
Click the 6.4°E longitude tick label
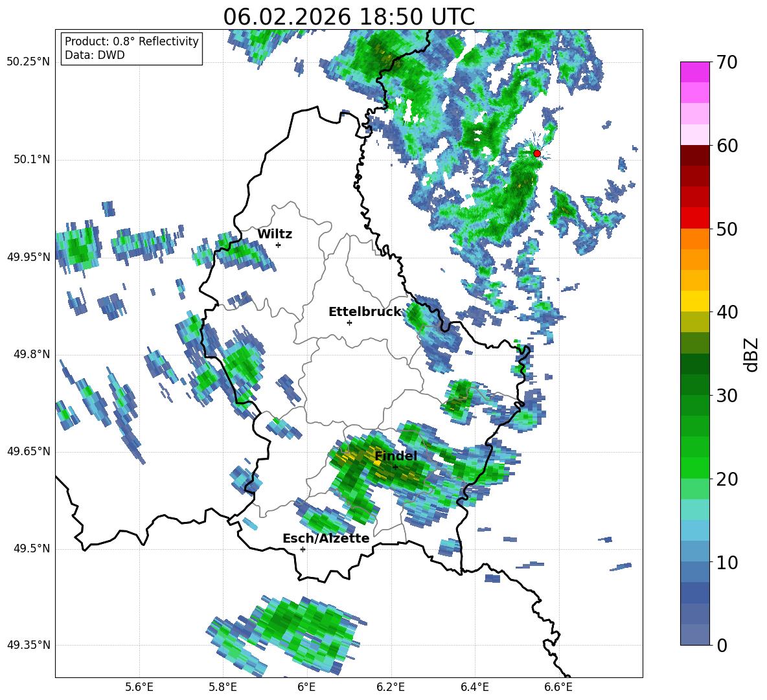[474, 687]
